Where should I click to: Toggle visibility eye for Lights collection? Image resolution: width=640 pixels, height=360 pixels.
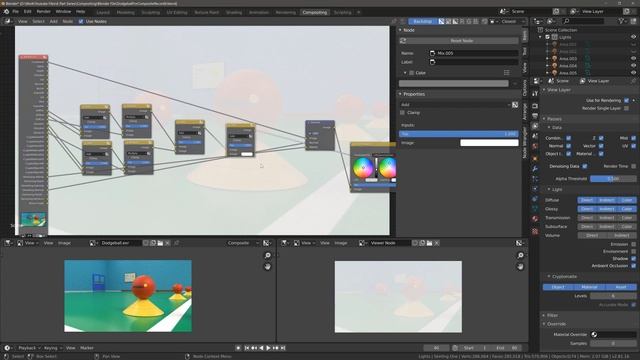tap(633, 37)
